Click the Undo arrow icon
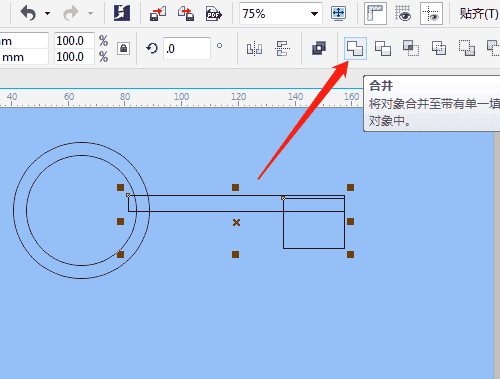This screenshot has width=500, height=379. pos(28,14)
